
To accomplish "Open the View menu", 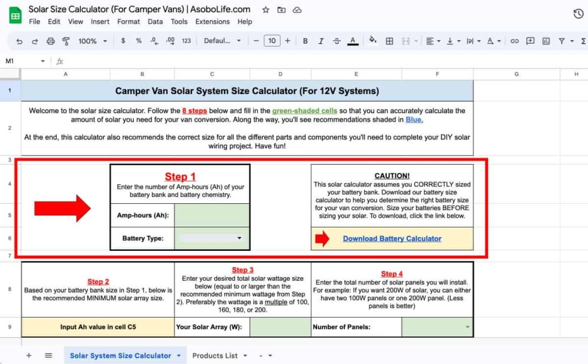I will 75,22.
